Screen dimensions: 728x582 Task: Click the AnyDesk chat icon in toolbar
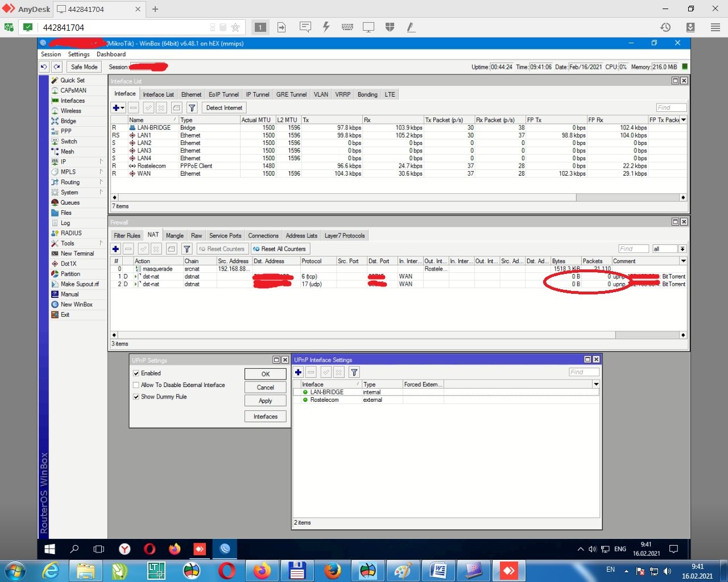[305, 27]
